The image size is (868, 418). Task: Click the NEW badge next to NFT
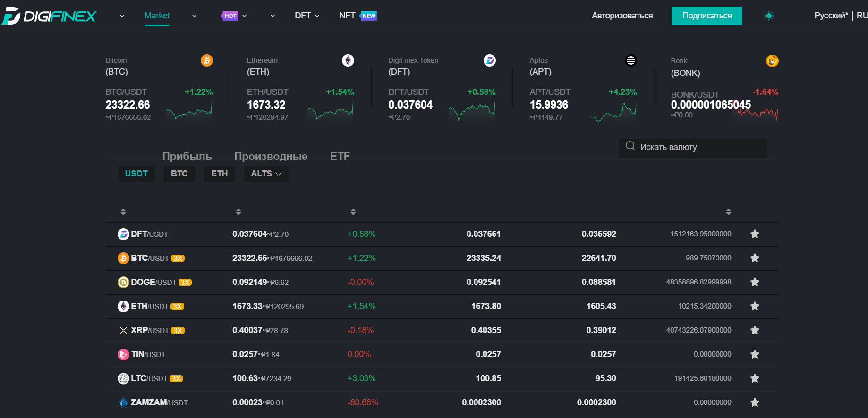368,16
